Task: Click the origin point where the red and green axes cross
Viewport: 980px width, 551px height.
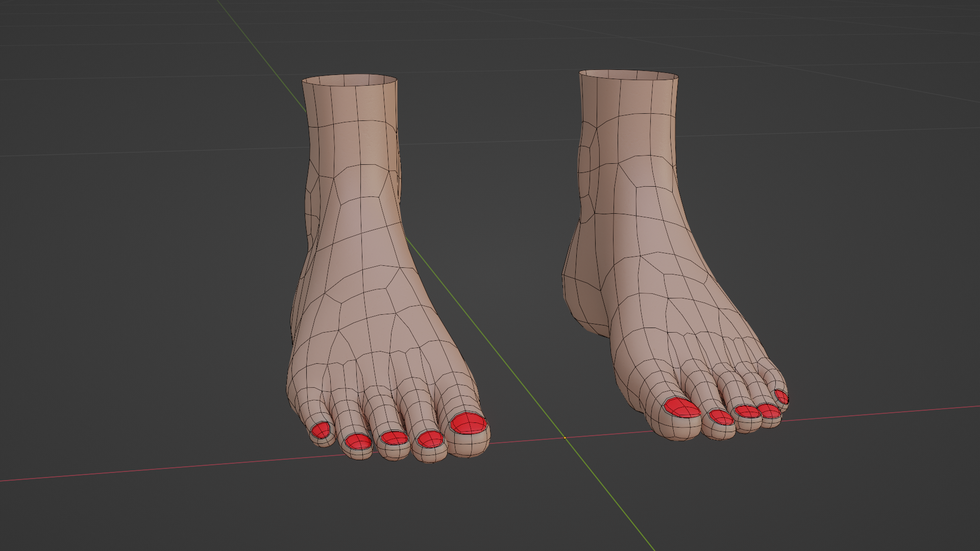Action: [565, 438]
